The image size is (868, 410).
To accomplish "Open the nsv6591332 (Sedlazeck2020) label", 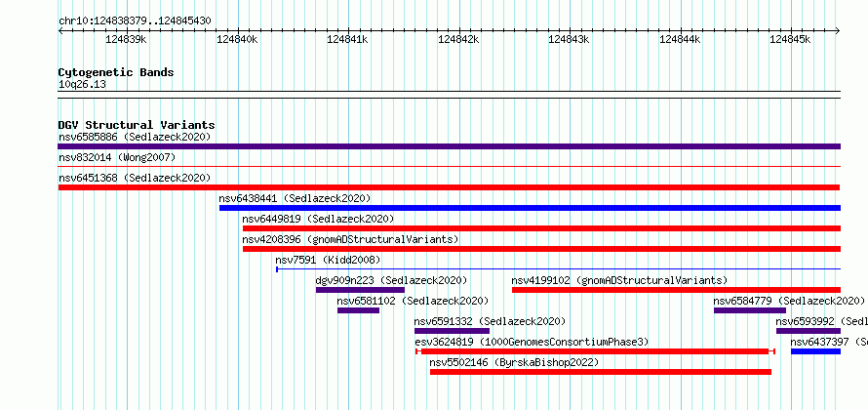I will 490,321.
